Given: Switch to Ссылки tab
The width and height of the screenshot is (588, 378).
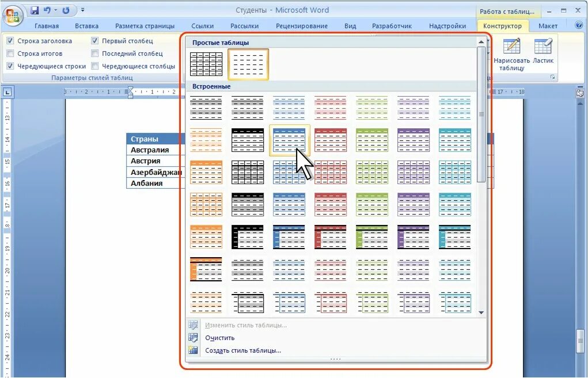Looking at the screenshot, I should (203, 26).
